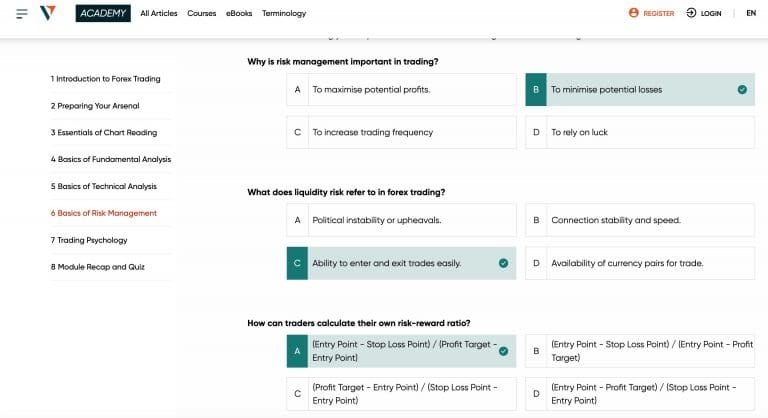
Task: Click checkmark on the selected risk-reward answer
Action: [x=503, y=351]
